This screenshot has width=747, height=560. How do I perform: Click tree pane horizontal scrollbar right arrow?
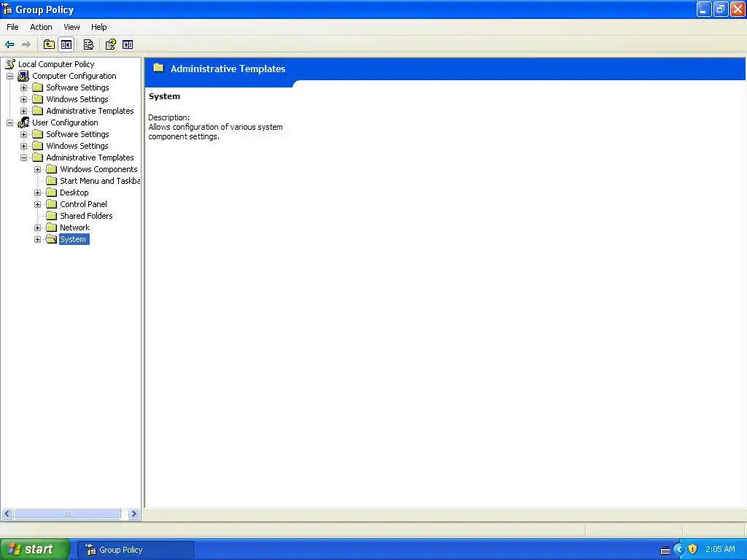point(133,514)
